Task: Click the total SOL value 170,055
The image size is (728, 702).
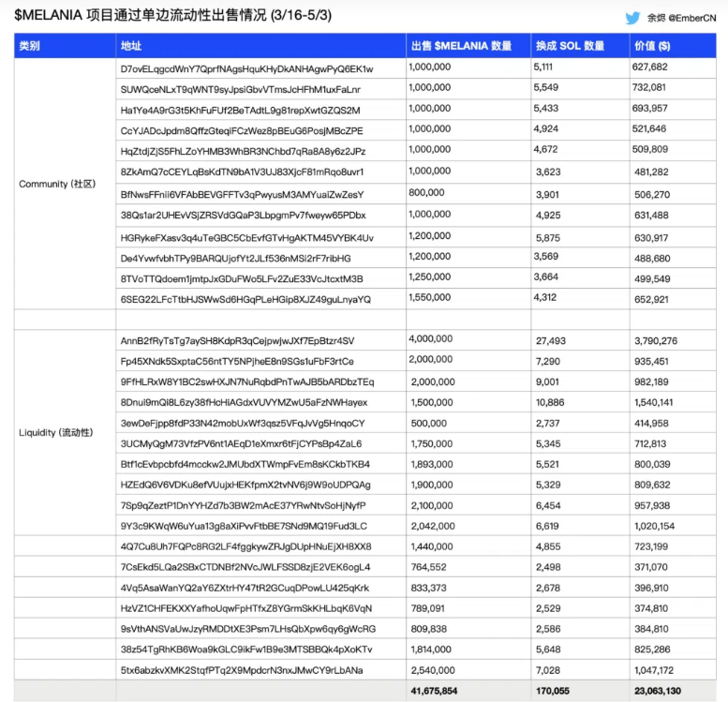Action: click(553, 691)
